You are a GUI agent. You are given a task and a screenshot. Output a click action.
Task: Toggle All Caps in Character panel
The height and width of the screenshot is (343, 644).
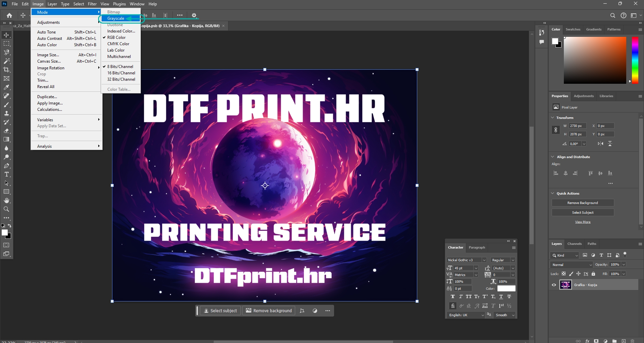[x=469, y=296]
